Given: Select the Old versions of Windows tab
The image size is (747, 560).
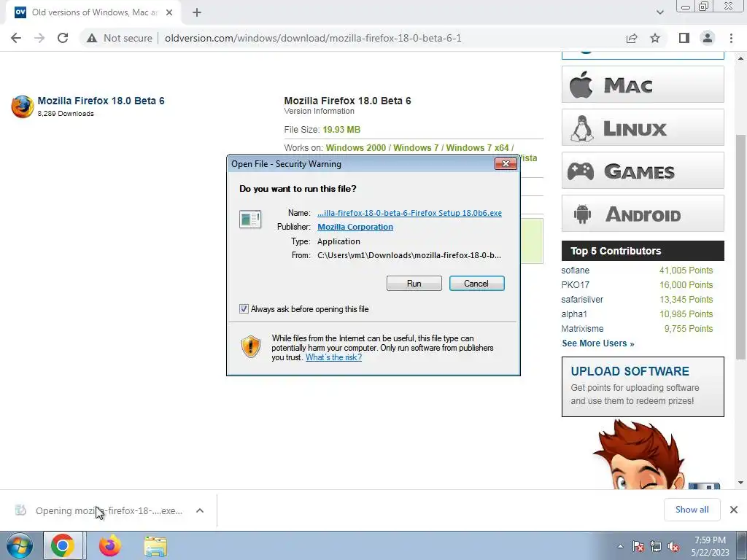Looking at the screenshot, I should click(93, 12).
